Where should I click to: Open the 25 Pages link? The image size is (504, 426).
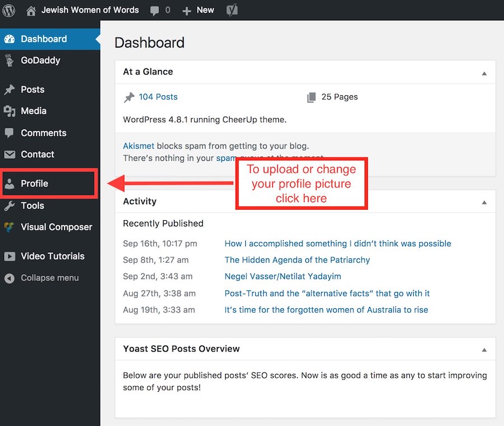coord(339,97)
